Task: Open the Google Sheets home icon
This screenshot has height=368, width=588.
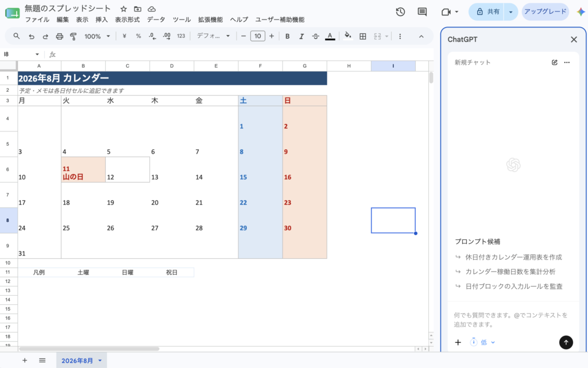Action: 13,13
